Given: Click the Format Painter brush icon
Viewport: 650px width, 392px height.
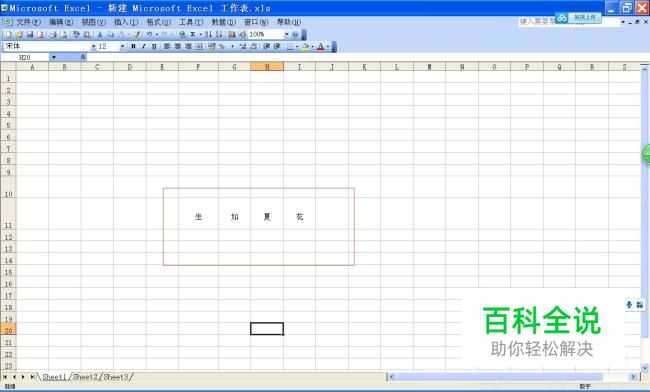Looking at the screenshot, I should (136, 34).
